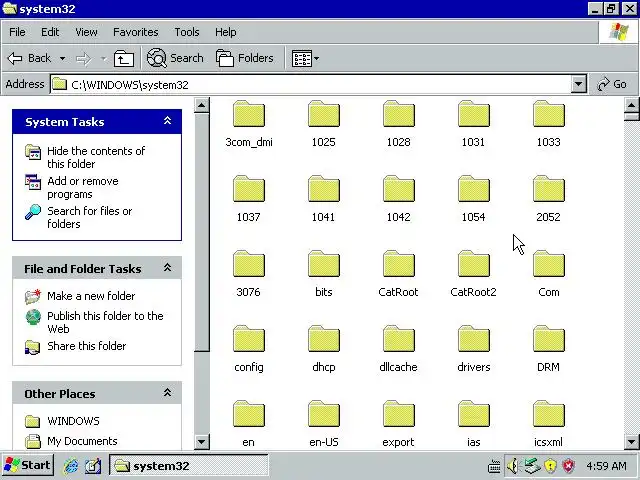Select the 1028 folder icon
The width and height of the screenshot is (640, 480).
[399, 114]
